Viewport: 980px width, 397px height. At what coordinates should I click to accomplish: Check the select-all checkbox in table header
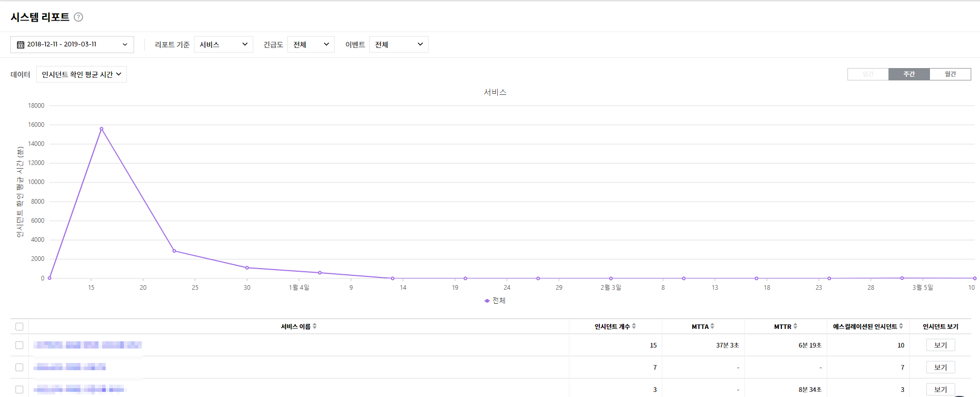[x=20, y=326]
